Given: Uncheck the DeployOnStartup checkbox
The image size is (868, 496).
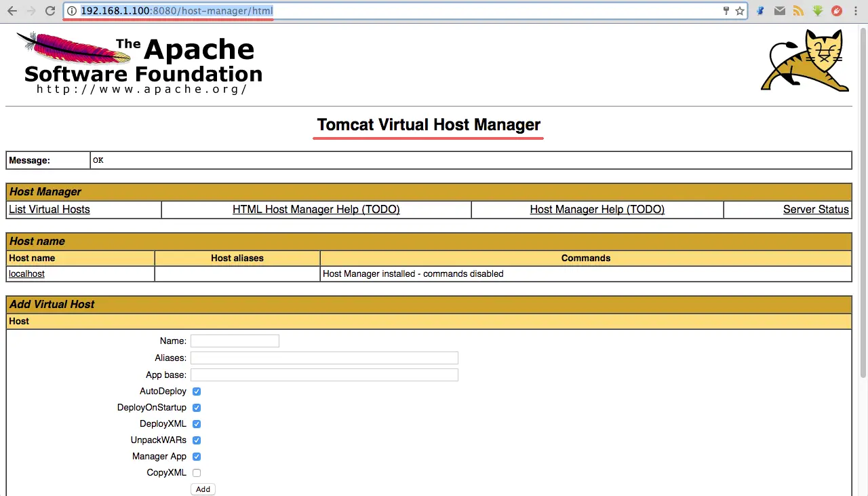Looking at the screenshot, I should point(197,408).
